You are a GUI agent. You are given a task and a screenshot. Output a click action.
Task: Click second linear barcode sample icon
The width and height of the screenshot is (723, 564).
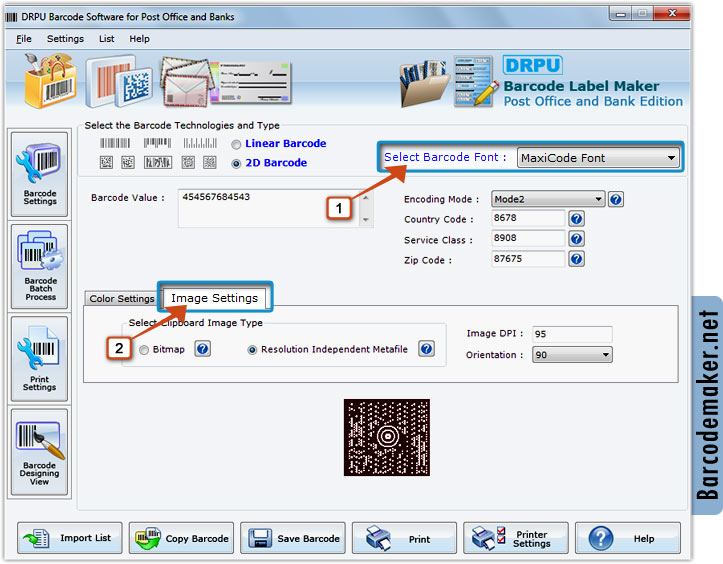(x=157, y=143)
